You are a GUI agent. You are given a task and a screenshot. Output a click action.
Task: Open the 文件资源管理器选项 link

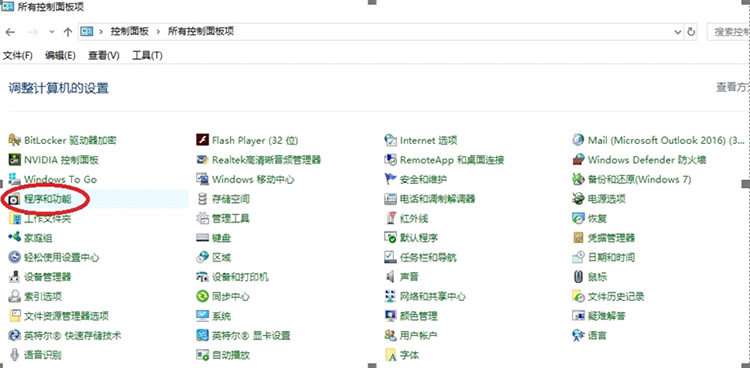click(66, 316)
